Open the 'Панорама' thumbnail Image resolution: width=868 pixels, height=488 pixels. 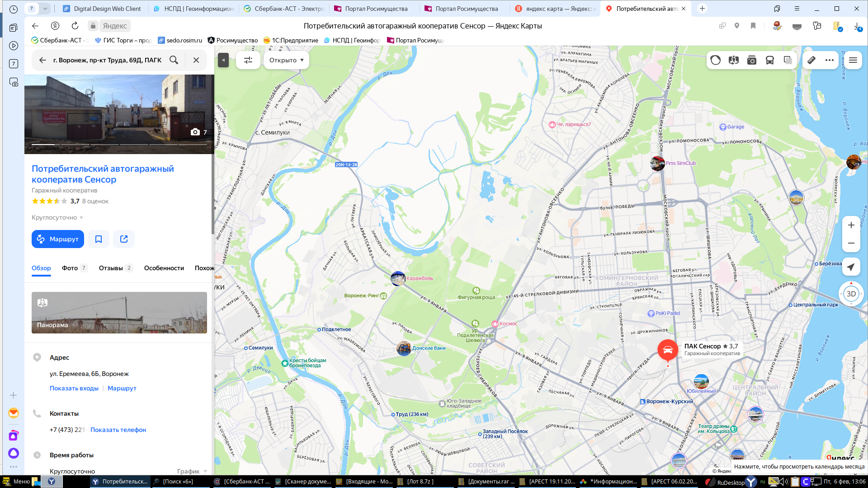click(119, 313)
